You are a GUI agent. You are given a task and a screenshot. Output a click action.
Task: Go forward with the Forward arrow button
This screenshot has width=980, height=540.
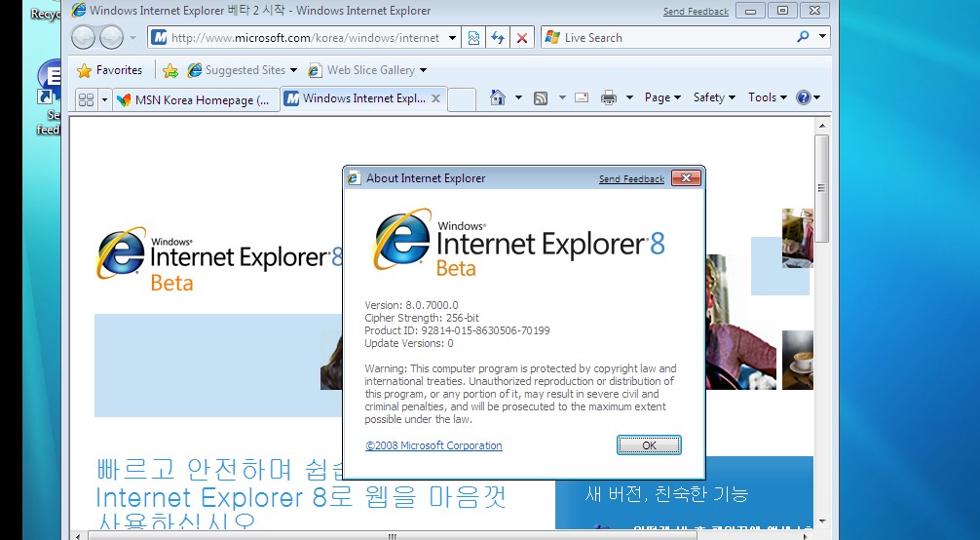point(111,38)
